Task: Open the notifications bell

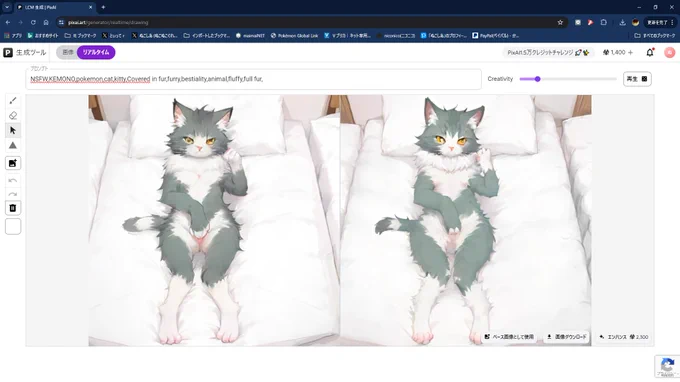Action: (650, 52)
